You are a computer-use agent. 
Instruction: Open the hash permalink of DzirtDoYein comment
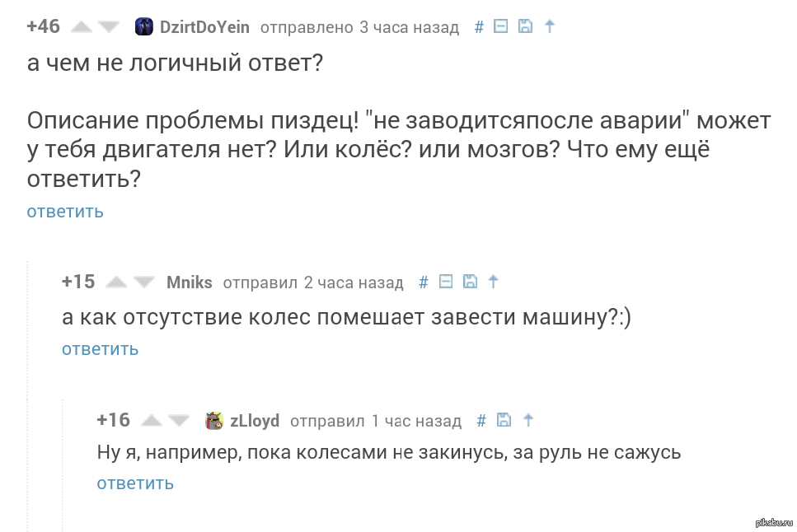click(479, 27)
